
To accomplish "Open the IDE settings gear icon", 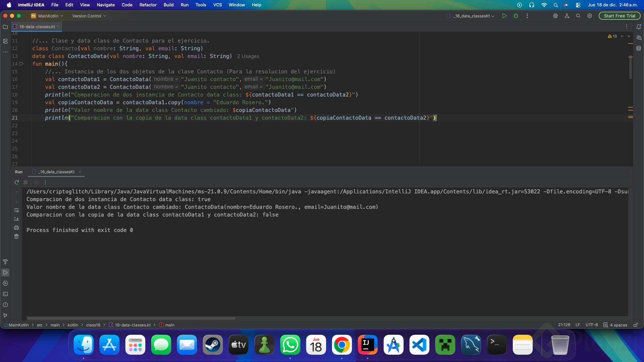I will [589, 16].
